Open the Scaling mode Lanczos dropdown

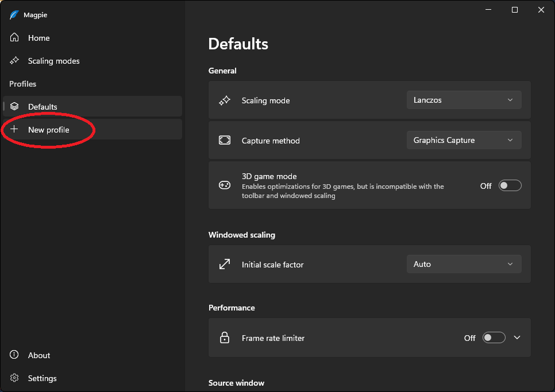464,100
